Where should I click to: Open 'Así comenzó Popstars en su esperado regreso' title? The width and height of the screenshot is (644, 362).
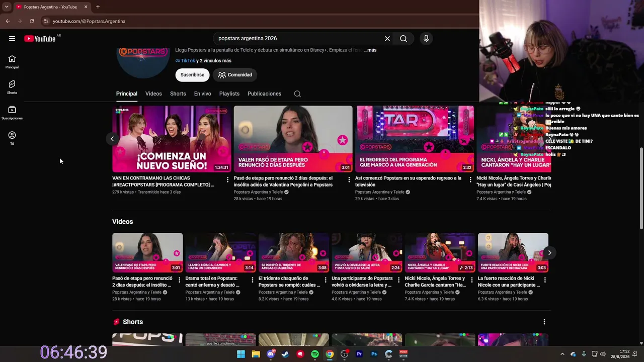click(x=408, y=182)
